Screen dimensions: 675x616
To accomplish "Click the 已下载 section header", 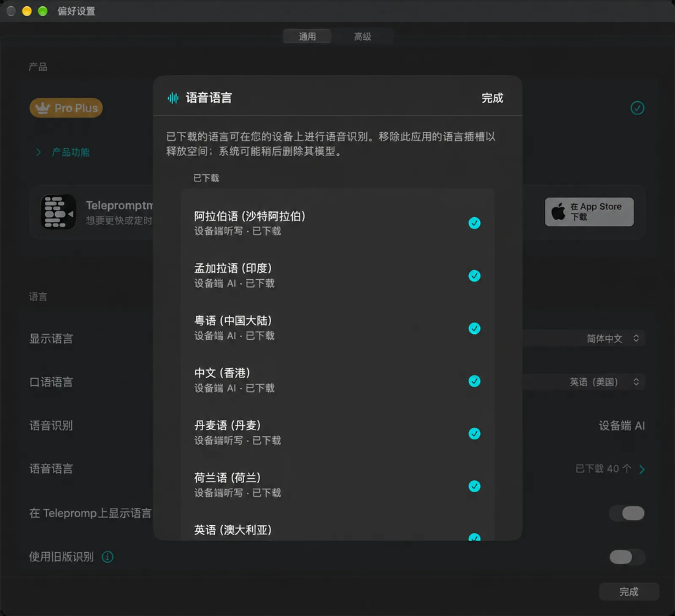I will 206,178.
